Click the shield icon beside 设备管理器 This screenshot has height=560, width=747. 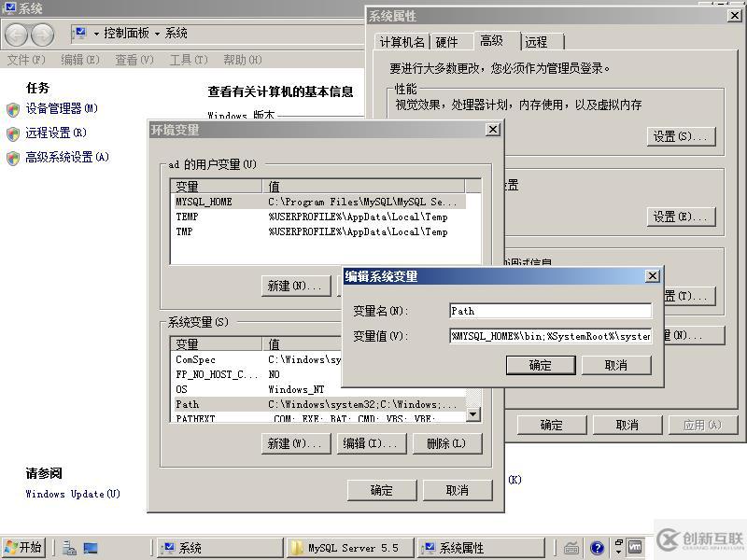tap(13, 110)
